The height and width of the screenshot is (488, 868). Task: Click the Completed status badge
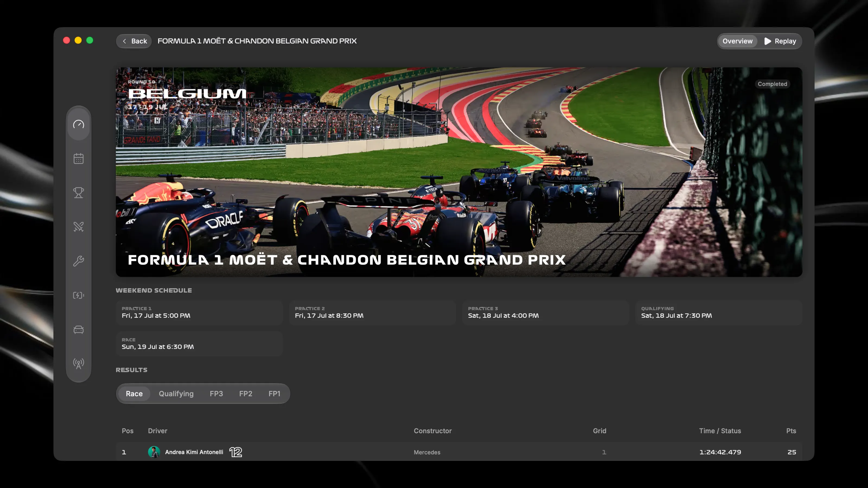[x=772, y=84]
